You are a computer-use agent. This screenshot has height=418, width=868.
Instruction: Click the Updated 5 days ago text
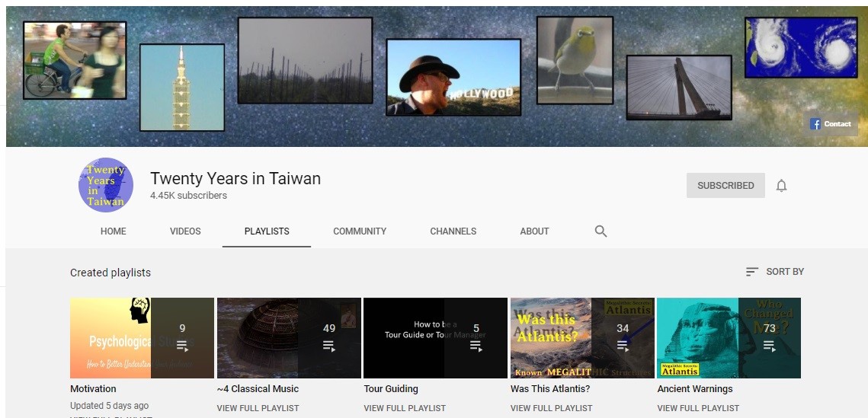tap(109, 406)
